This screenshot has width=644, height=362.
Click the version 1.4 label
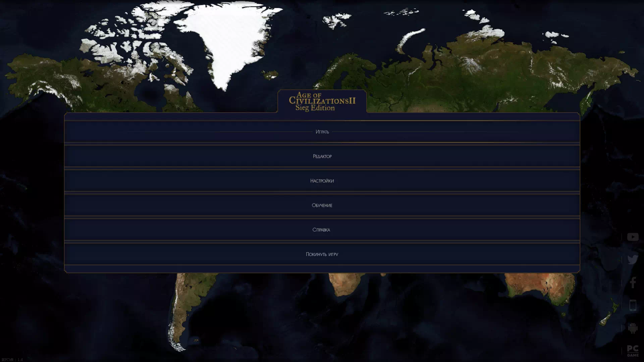tap(12, 360)
